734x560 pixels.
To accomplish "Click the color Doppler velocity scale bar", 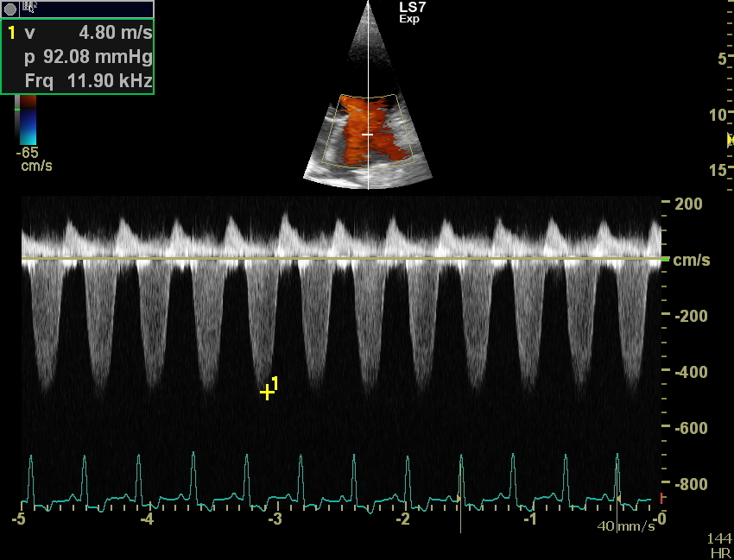I will tap(28, 120).
